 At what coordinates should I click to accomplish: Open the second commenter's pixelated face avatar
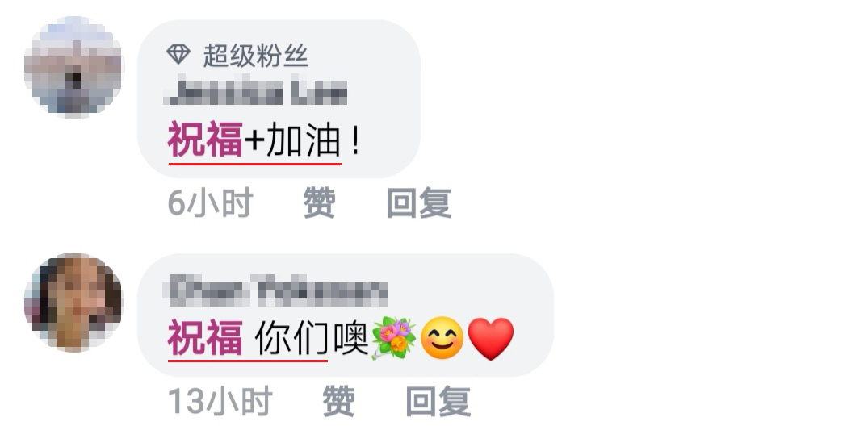(x=73, y=303)
